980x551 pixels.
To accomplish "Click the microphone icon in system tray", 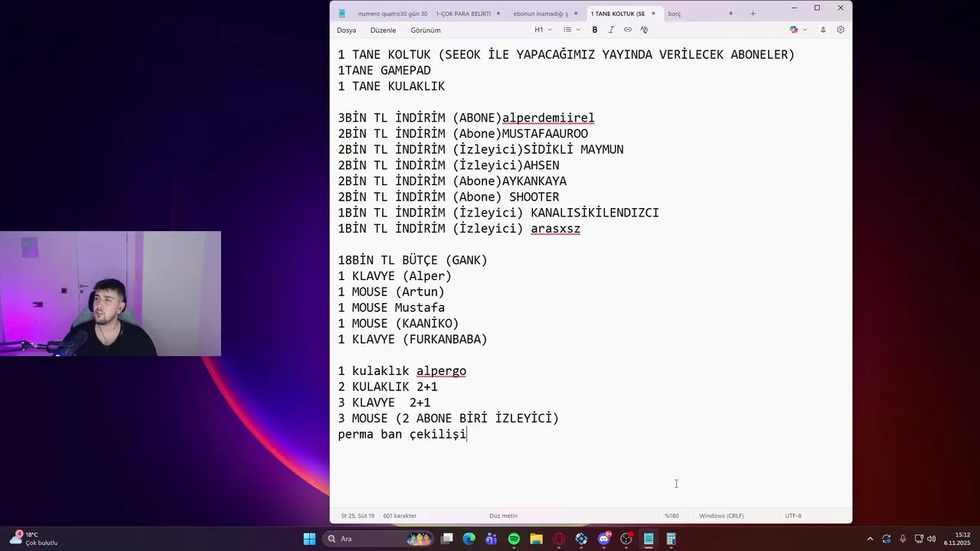I will click(x=903, y=539).
